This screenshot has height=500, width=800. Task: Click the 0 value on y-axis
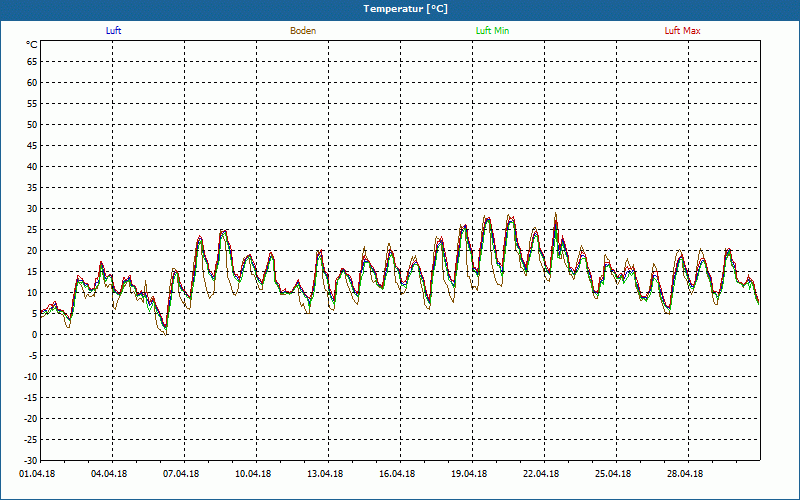tap(35, 335)
